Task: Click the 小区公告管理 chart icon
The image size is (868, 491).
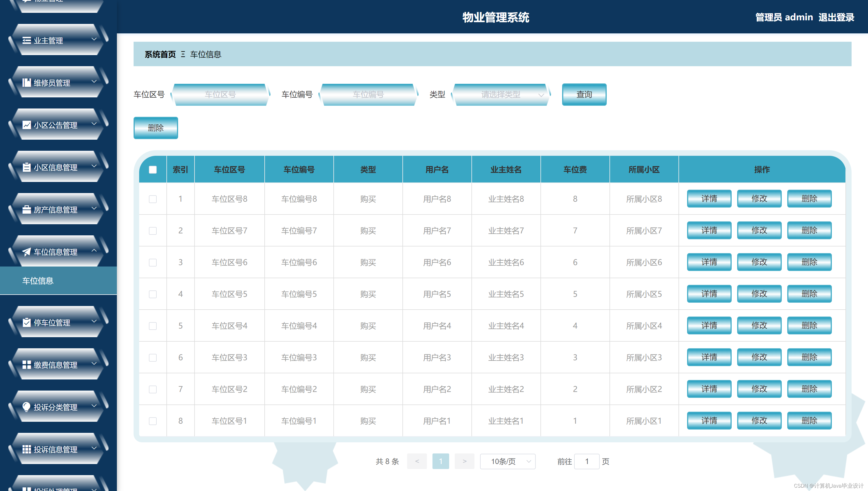Action: click(x=26, y=125)
